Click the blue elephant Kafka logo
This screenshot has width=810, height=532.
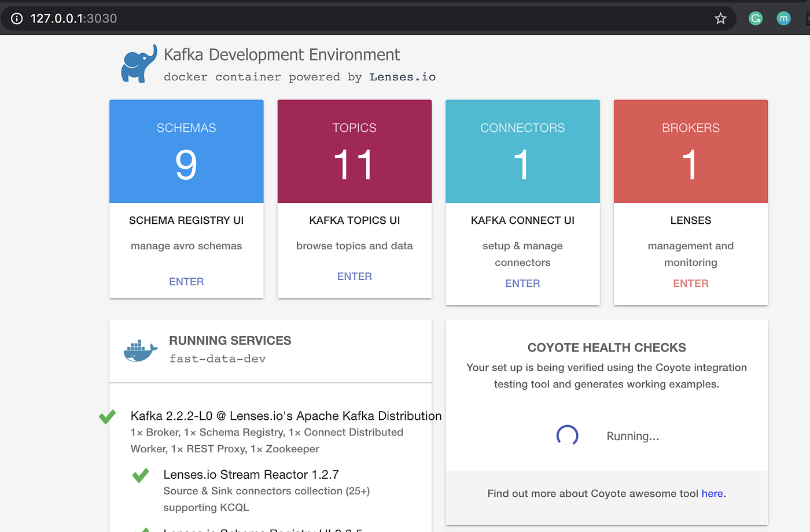point(139,64)
